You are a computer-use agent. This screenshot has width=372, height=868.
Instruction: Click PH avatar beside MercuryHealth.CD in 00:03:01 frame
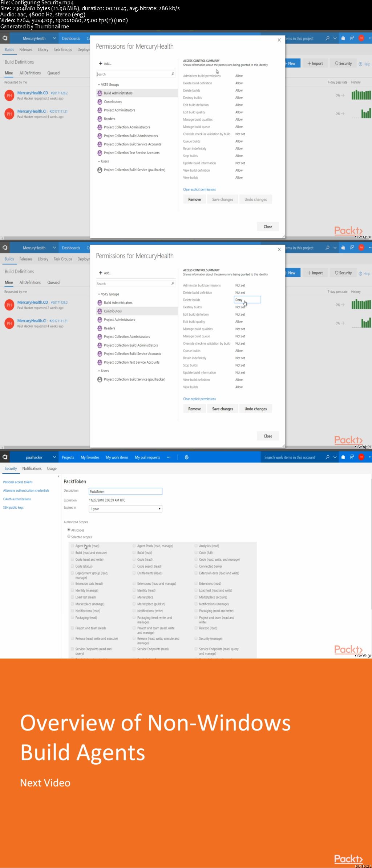click(9, 96)
